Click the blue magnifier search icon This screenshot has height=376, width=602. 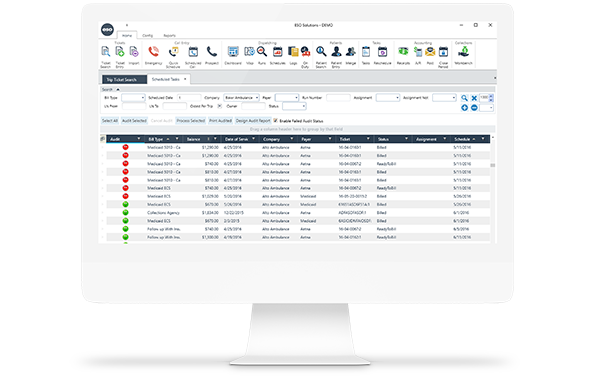pyautogui.click(x=464, y=98)
